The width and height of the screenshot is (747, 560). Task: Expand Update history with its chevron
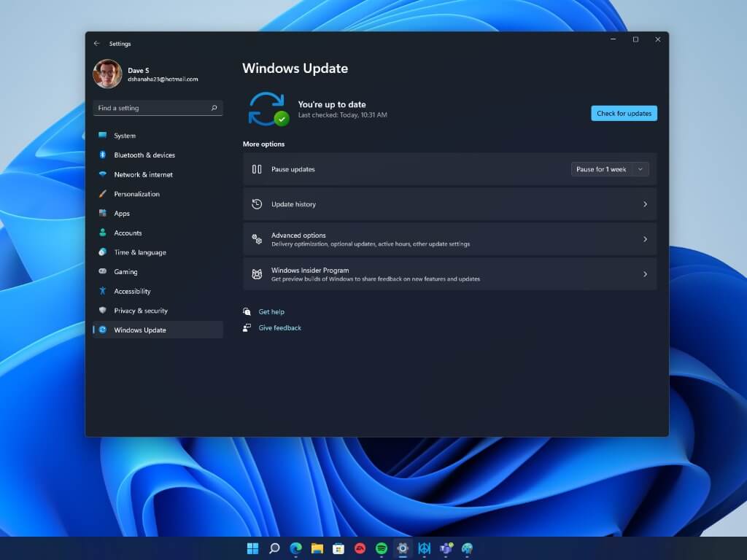pyautogui.click(x=645, y=204)
